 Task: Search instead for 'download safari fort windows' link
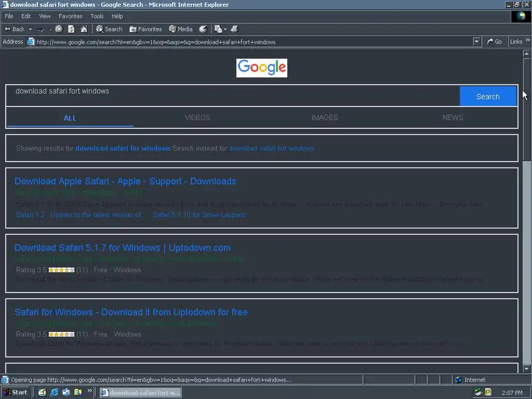pos(271,148)
